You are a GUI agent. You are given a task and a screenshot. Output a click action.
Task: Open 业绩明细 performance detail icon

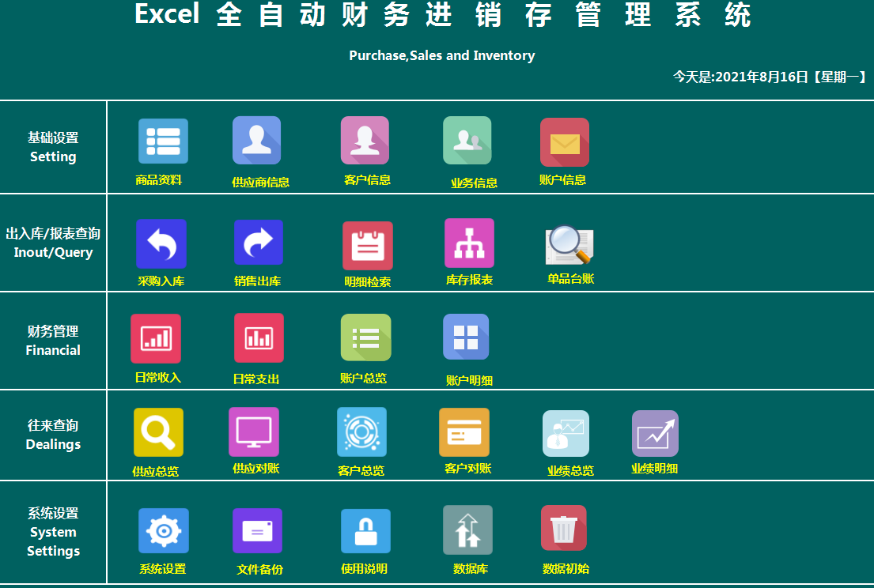click(x=655, y=432)
